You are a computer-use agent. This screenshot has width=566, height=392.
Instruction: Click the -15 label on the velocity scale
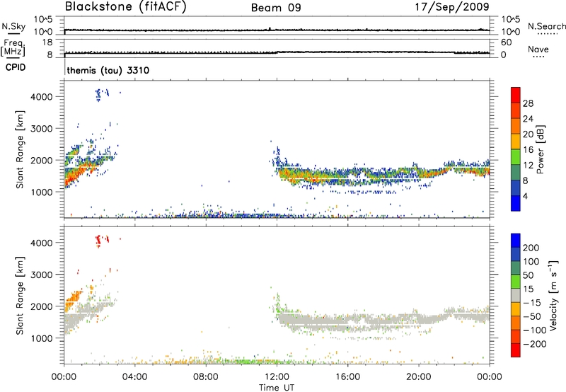(x=532, y=303)
